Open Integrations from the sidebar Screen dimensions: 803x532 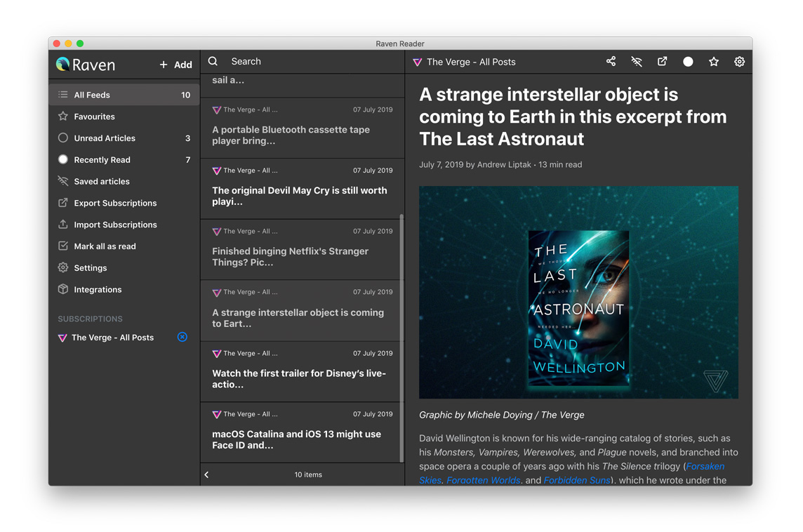click(x=124, y=289)
